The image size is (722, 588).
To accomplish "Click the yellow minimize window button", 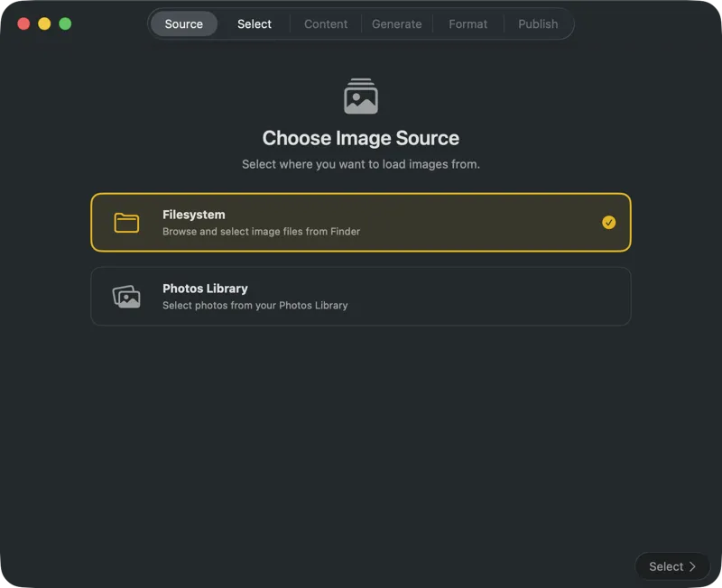I will (x=44, y=24).
